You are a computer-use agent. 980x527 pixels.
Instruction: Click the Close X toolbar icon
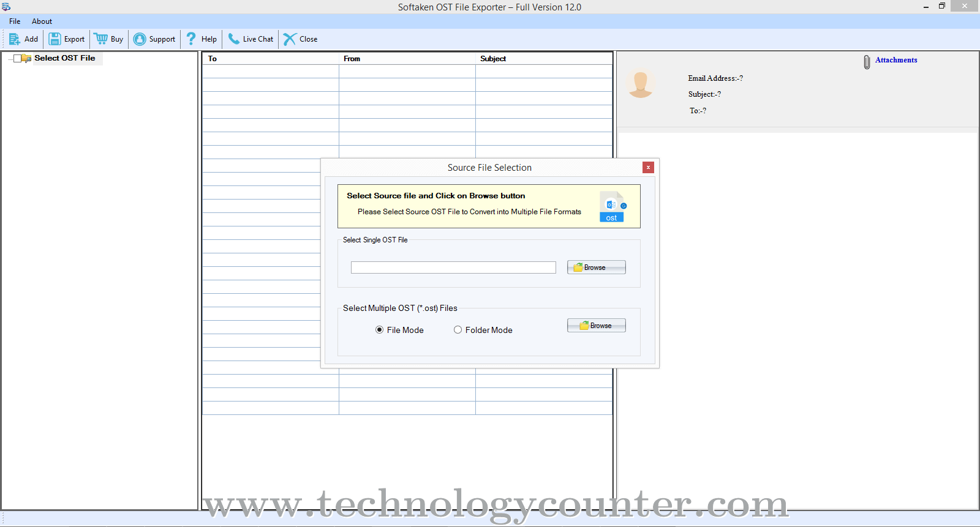click(x=290, y=39)
